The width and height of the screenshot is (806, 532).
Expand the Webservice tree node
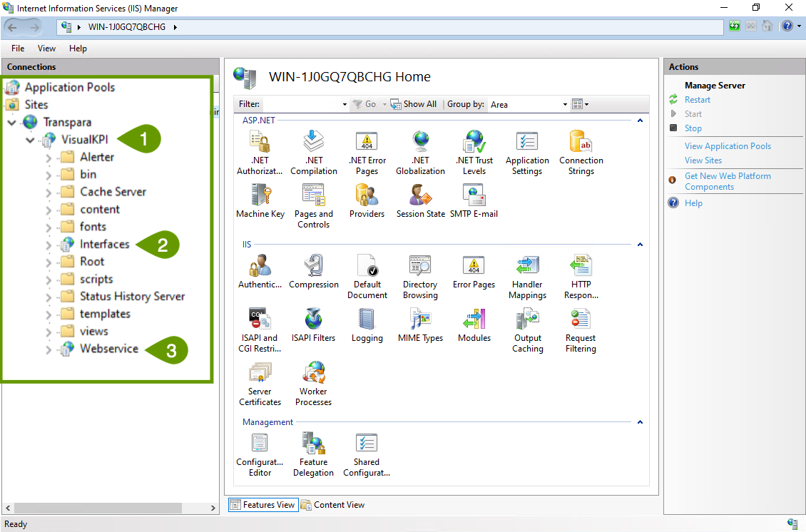[x=49, y=349]
